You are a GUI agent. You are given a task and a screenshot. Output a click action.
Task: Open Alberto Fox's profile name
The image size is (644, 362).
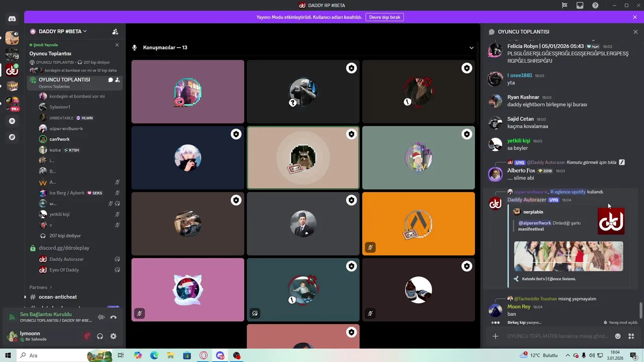(521, 170)
